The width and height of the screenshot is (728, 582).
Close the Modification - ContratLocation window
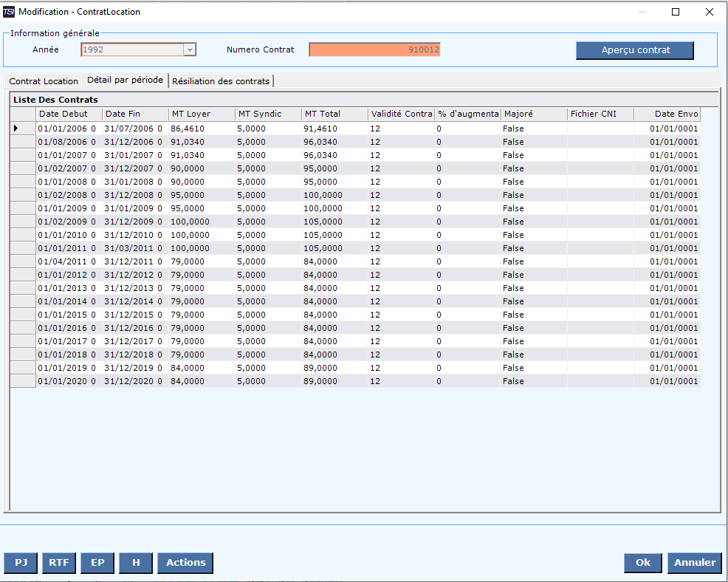[x=710, y=12]
